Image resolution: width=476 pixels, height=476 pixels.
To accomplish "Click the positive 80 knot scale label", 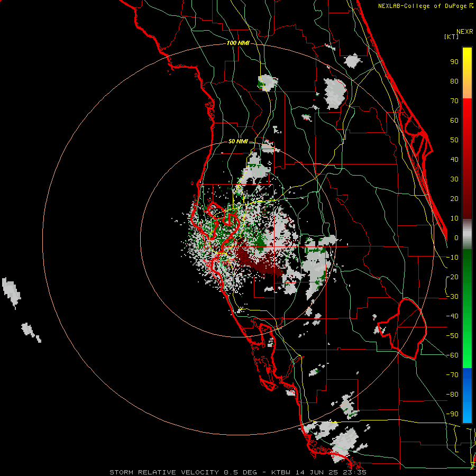I will 454,81.
